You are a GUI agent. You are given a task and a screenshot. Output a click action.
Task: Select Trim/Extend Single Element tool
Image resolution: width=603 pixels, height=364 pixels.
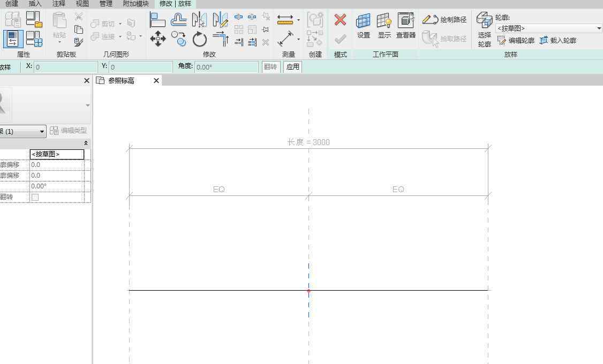tap(239, 42)
